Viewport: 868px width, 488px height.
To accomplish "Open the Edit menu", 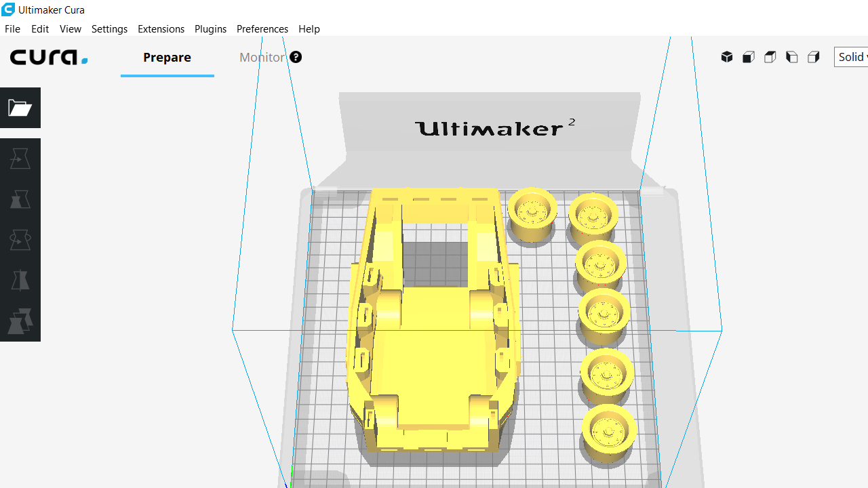I will click(x=40, y=28).
